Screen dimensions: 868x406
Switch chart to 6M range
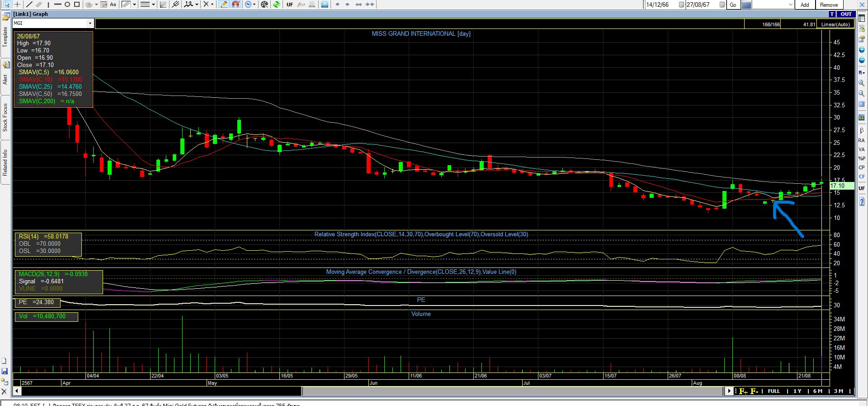tap(818, 391)
